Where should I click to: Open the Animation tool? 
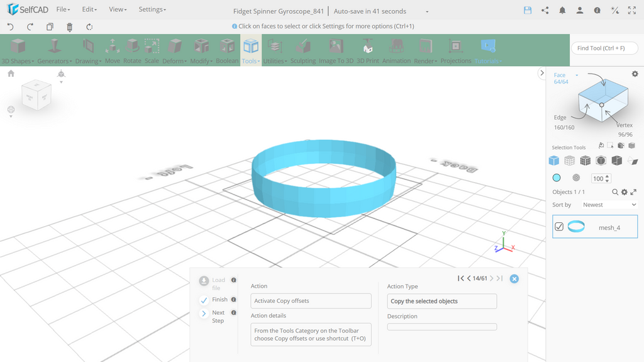396,50
